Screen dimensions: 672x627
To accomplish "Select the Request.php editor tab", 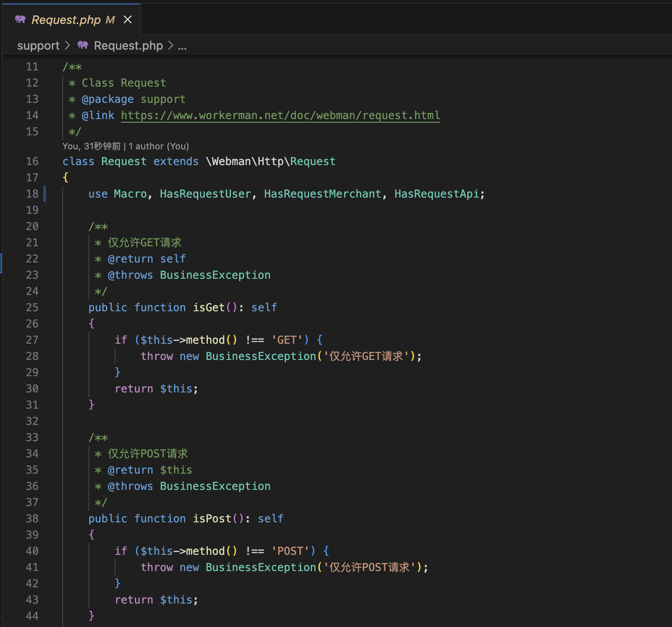I will 72,19.
